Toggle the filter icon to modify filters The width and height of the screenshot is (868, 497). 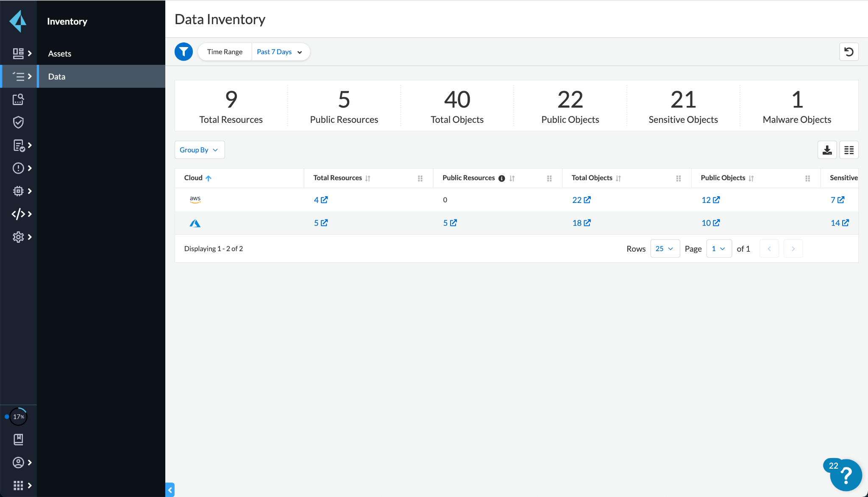(183, 52)
